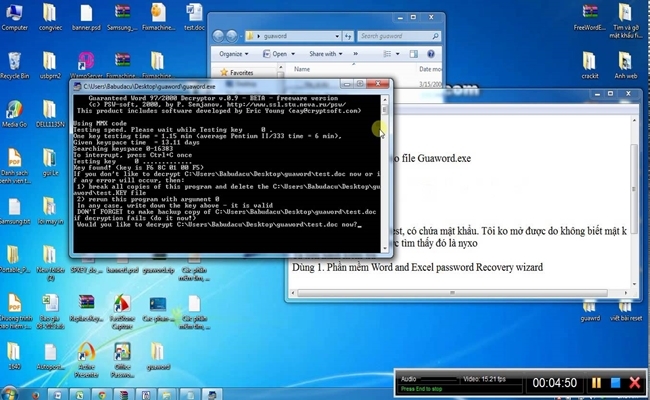Stop the recording with blue square
Screen dimensions: 650x400
pyautogui.click(x=615, y=383)
